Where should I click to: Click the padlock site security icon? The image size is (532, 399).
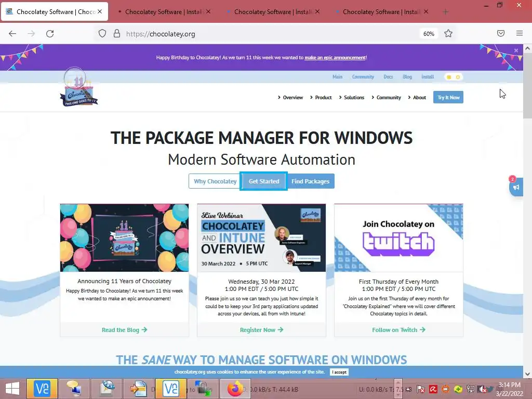(117, 34)
